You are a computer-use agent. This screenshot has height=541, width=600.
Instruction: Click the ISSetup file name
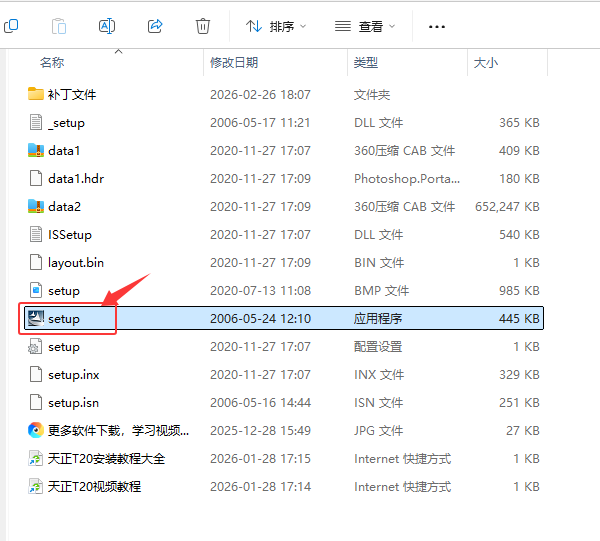pyautogui.click(x=70, y=235)
